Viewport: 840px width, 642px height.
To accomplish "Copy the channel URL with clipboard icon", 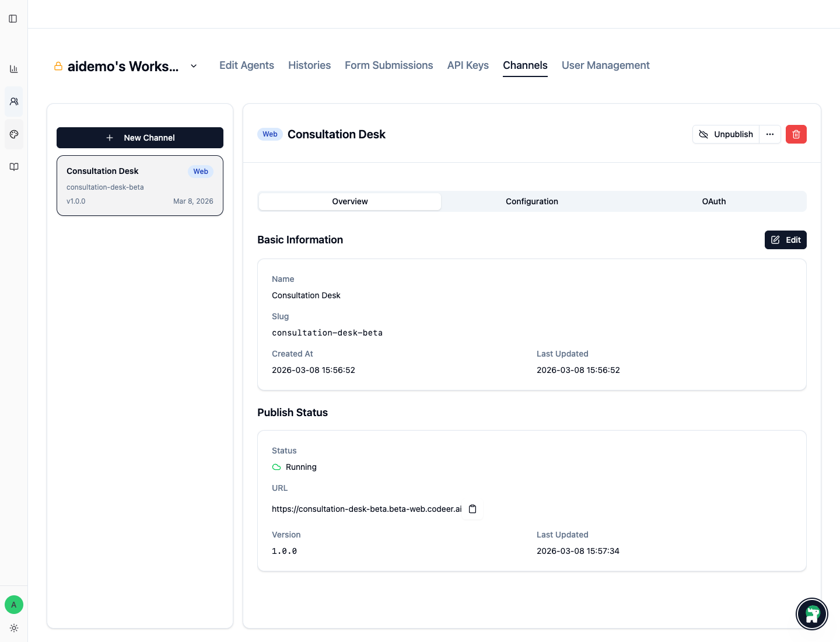I will point(473,509).
